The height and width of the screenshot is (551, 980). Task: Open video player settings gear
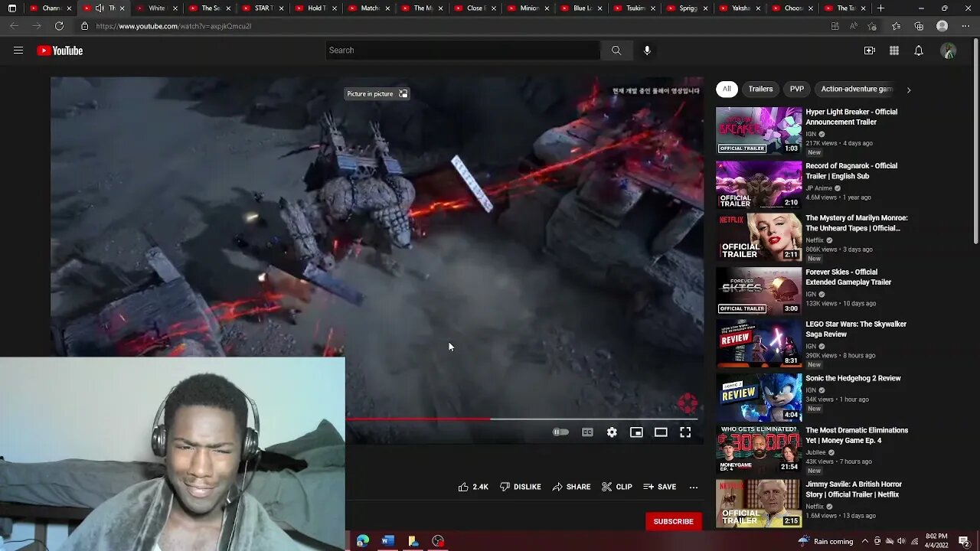612,432
